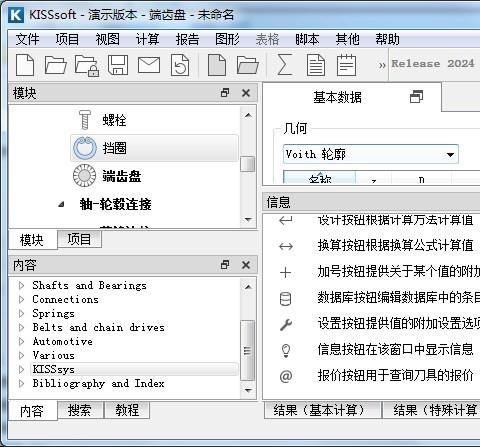Click the convert double-arrow icon in 信息
This screenshot has width=480, height=447.
[286, 246]
